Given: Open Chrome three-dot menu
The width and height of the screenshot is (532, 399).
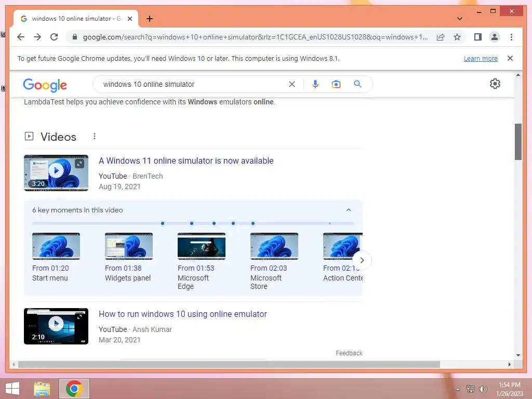Looking at the screenshot, I should point(511,37).
